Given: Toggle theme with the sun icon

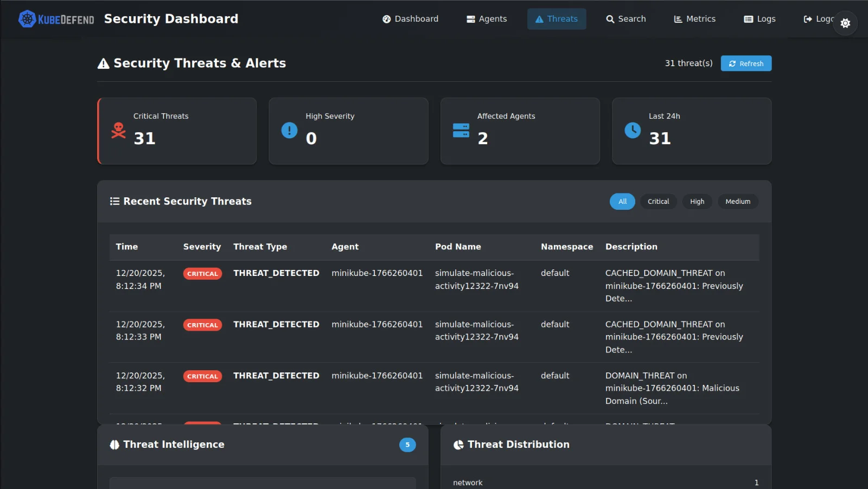Looking at the screenshot, I should point(845,23).
